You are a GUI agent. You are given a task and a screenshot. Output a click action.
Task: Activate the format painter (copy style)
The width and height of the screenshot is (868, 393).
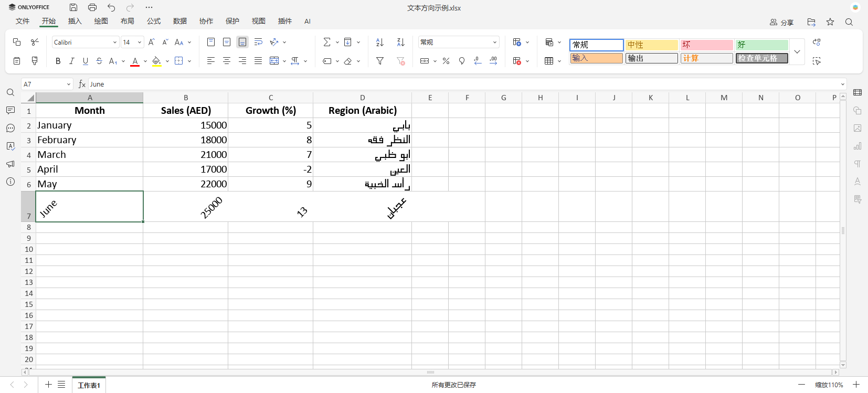coord(35,61)
